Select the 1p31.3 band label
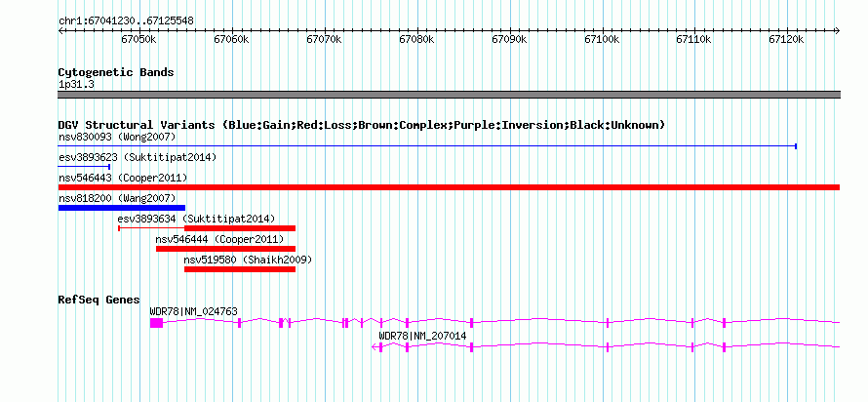 pyautogui.click(x=75, y=84)
